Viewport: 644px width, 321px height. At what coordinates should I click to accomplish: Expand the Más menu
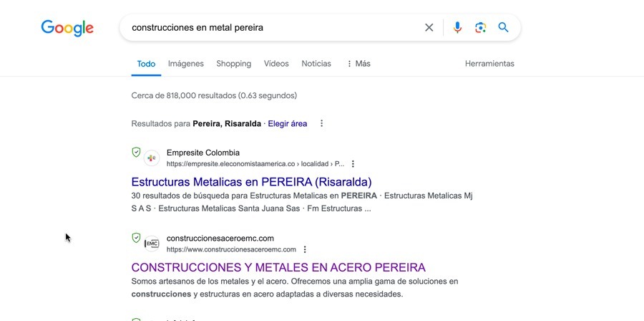coord(358,64)
